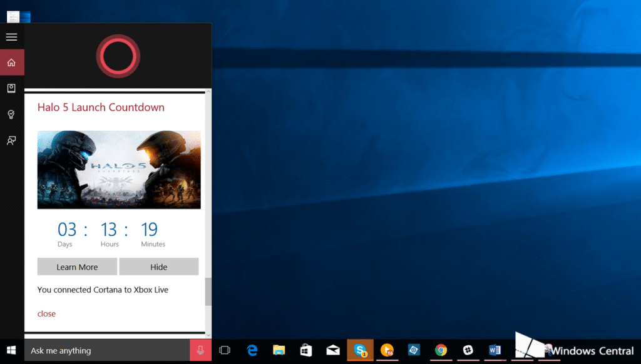Click close under the Xbox Live message
This screenshot has height=364, width=641.
(46, 313)
